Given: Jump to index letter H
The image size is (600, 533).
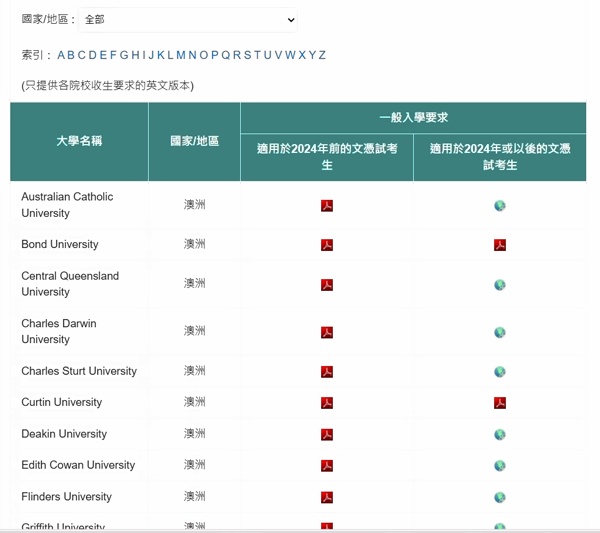Looking at the screenshot, I should pos(135,55).
